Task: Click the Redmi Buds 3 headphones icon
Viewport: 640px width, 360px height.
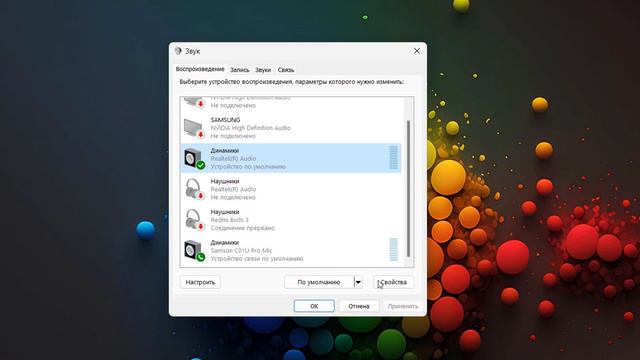Action: (194, 220)
